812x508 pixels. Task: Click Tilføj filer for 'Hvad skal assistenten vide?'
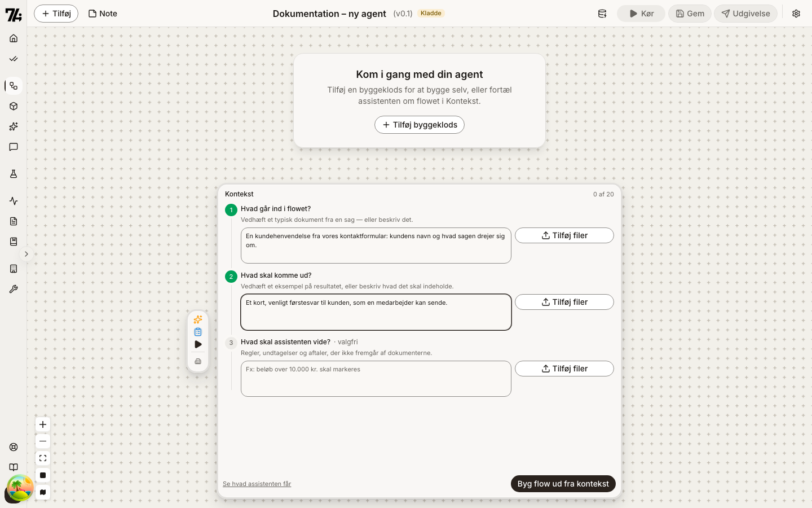click(x=564, y=369)
